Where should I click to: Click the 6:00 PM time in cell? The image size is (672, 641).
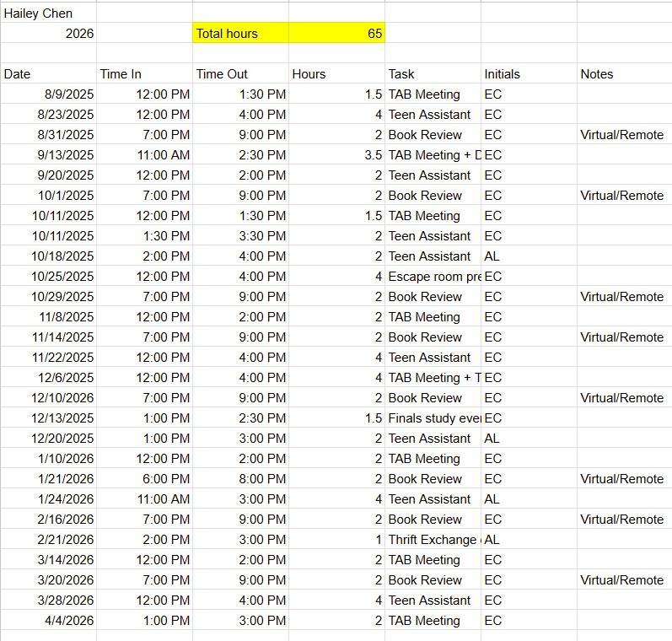(x=144, y=479)
